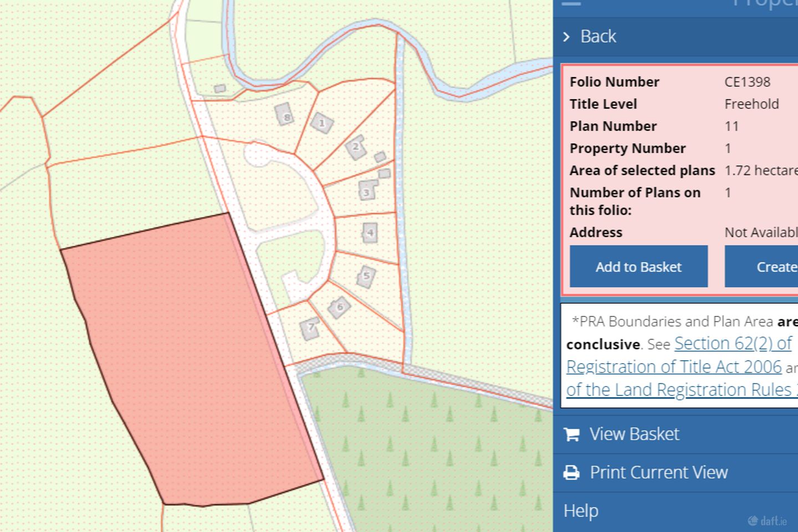Select building number 1 on the map
The height and width of the screenshot is (532, 798).
(321, 123)
